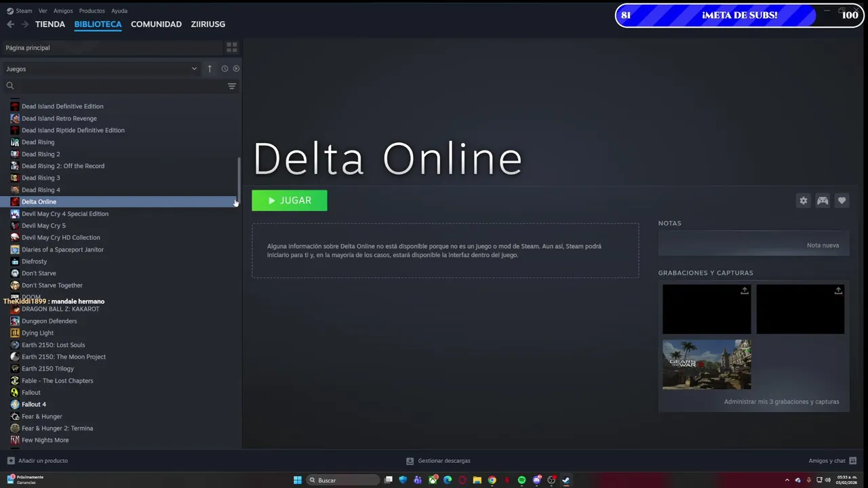Select Diaries of a Spaceport Janitor

tap(62, 249)
